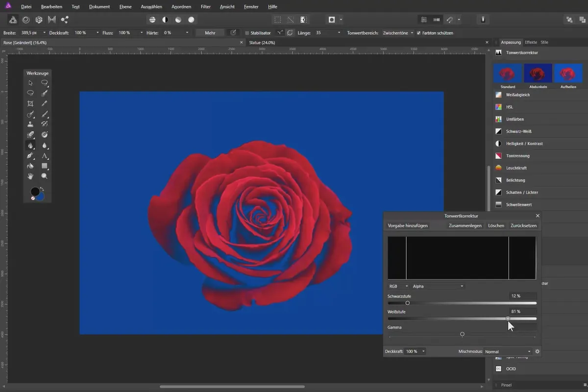Open the Ebene menu
The height and width of the screenshot is (392, 588).
point(125,7)
